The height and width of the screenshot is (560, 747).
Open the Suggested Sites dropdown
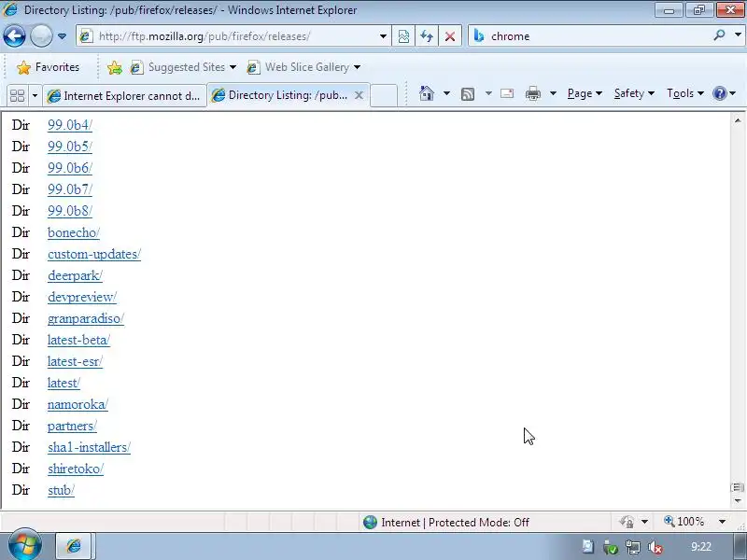tap(183, 67)
